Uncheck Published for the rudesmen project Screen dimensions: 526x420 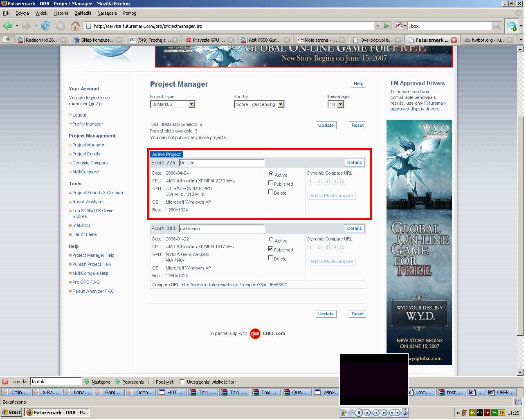[270, 249]
